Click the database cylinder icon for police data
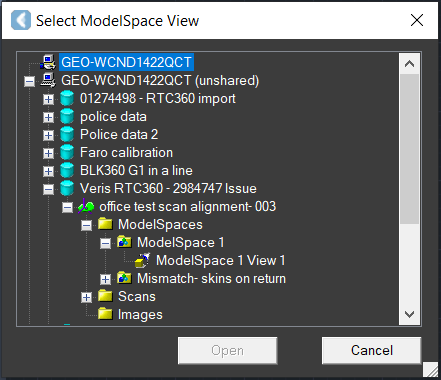The width and height of the screenshot is (441, 380). 67,116
